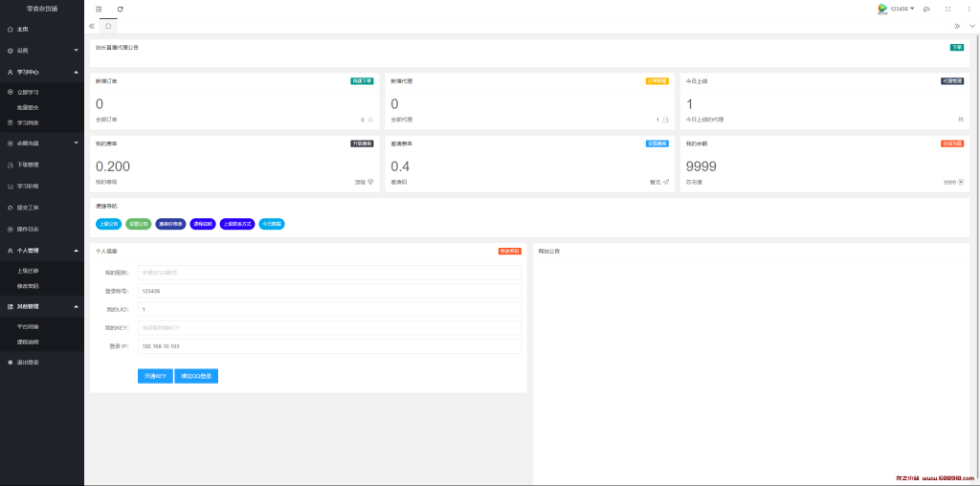Go to 主页 in the sidebar
Image resolution: width=980 pixels, height=486 pixels.
click(23, 30)
